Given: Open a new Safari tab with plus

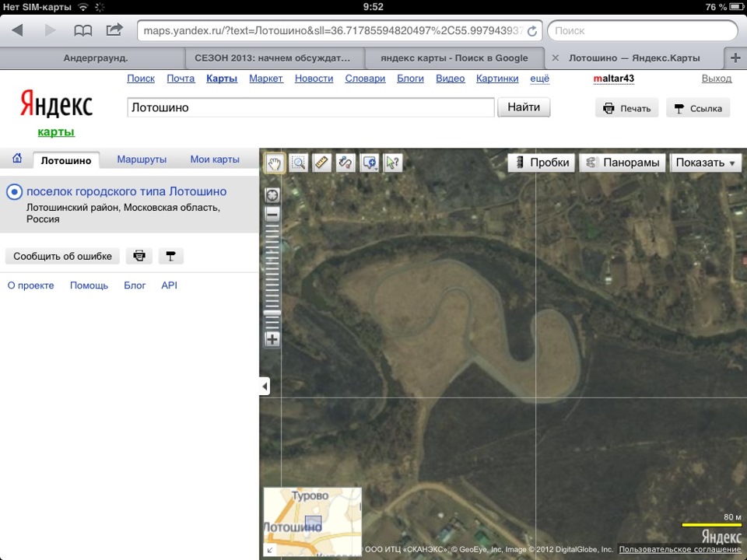Looking at the screenshot, I should pyautogui.click(x=735, y=58).
